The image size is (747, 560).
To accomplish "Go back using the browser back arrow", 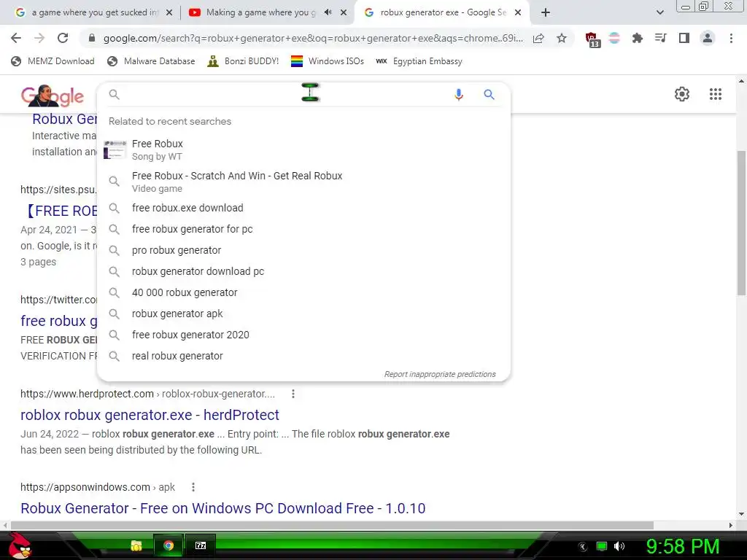I will point(16,38).
